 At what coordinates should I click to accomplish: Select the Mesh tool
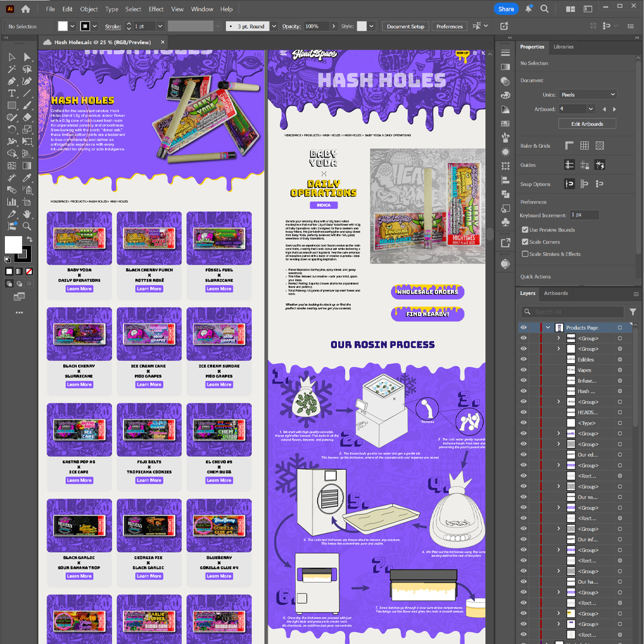(x=12, y=166)
